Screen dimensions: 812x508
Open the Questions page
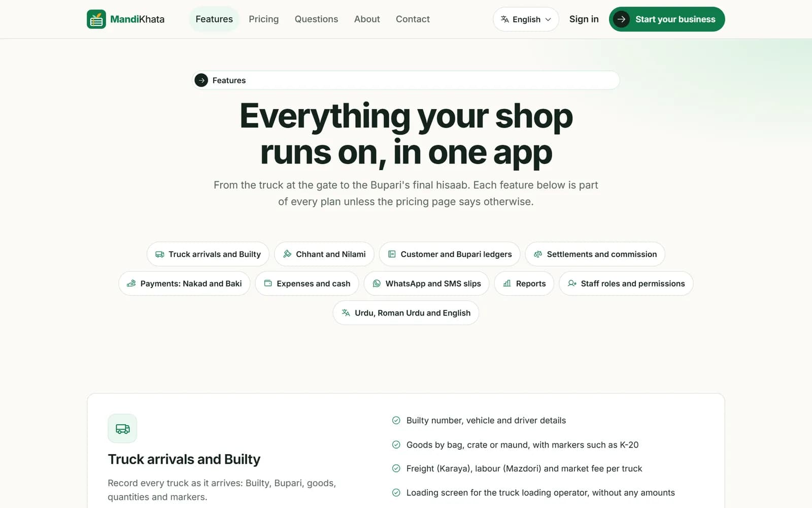click(x=316, y=19)
